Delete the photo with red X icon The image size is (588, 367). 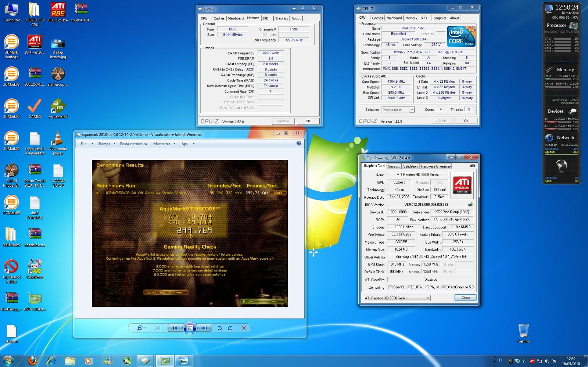click(244, 328)
